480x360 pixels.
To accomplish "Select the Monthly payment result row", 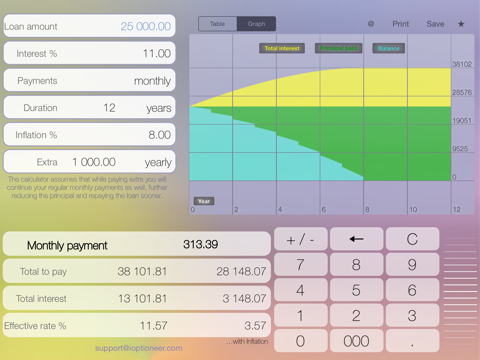I will [137, 244].
